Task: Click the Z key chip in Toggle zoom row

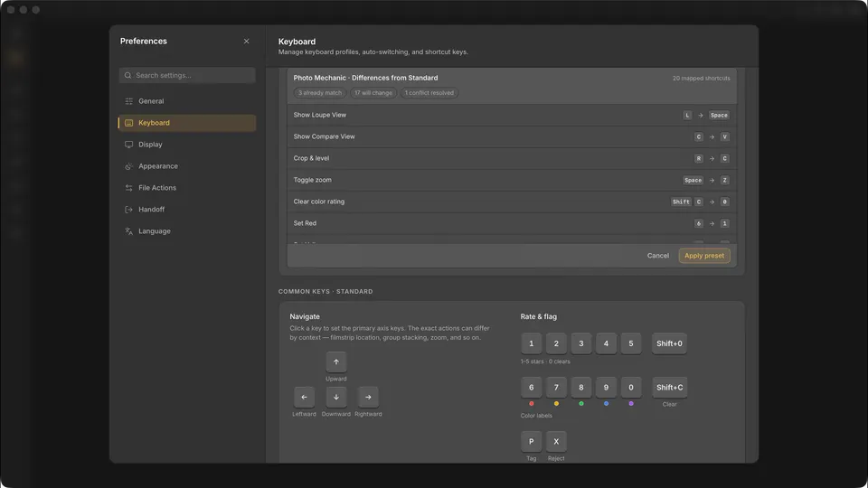Action: point(724,180)
